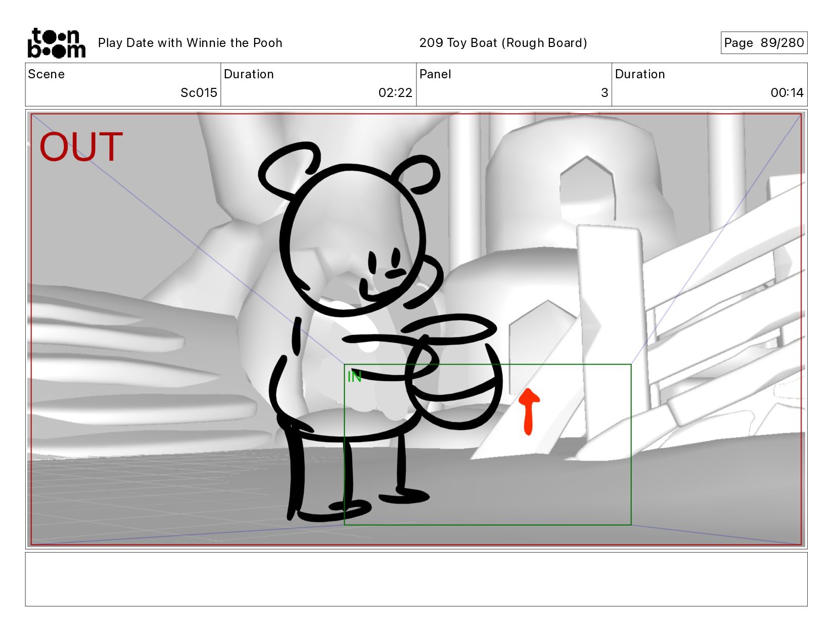This screenshot has height=644, width=834.
Task: Click the 'Panel' label
Action: [x=435, y=74]
